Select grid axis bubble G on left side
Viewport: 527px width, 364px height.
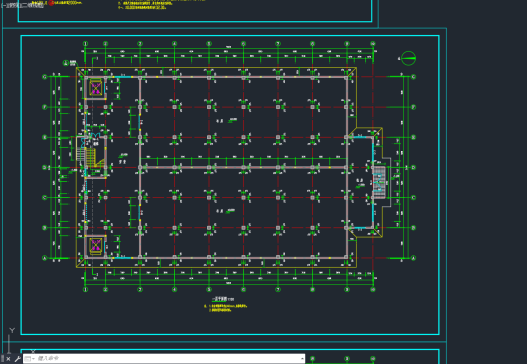pos(45,77)
